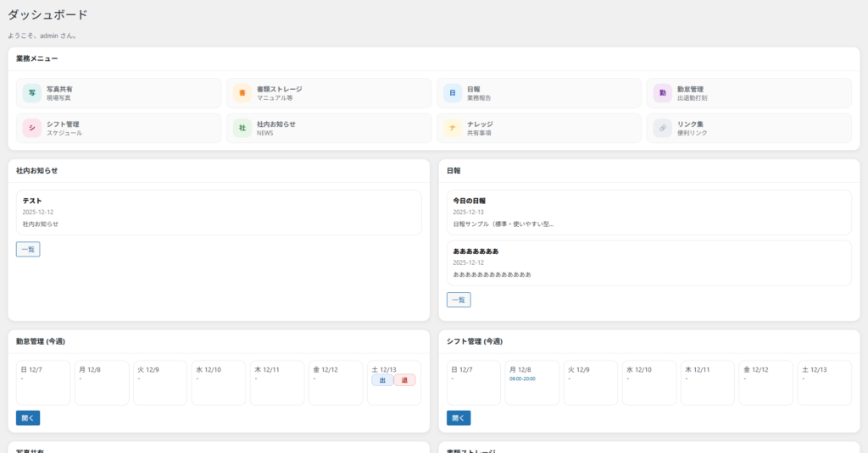The width and height of the screenshot is (868, 453).
Task: Open the テスト announcement card
Action: [x=219, y=212]
